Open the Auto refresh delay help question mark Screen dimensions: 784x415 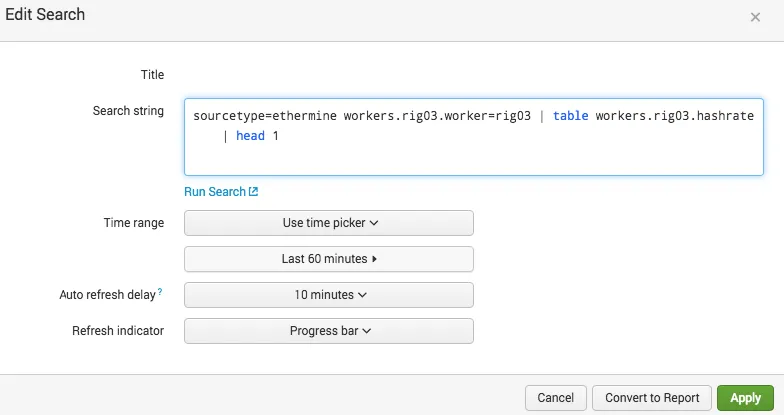tap(160, 291)
